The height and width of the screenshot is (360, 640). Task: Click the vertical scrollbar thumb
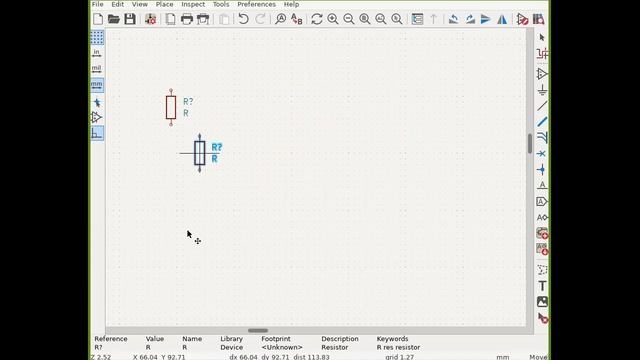pyautogui.click(x=530, y=144)
